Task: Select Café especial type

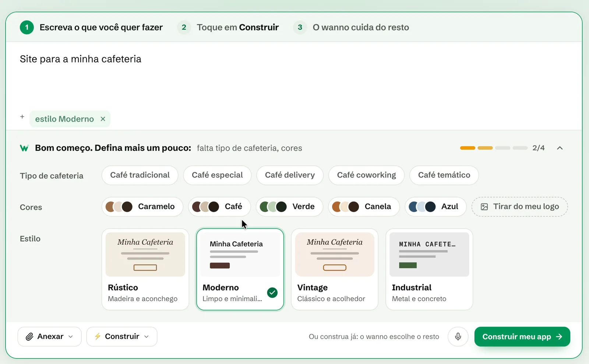Action: [x=217, y=175]
